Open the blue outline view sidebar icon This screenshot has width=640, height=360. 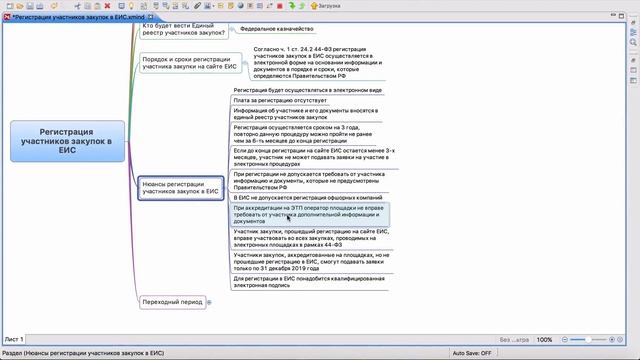(633, 33)
